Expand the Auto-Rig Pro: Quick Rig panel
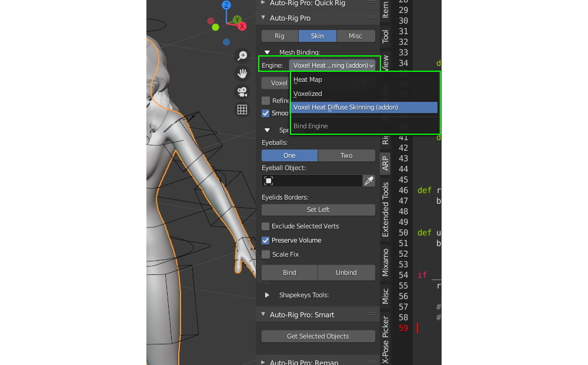Screen dimensions: 588x365 click(x=263, y=2)
